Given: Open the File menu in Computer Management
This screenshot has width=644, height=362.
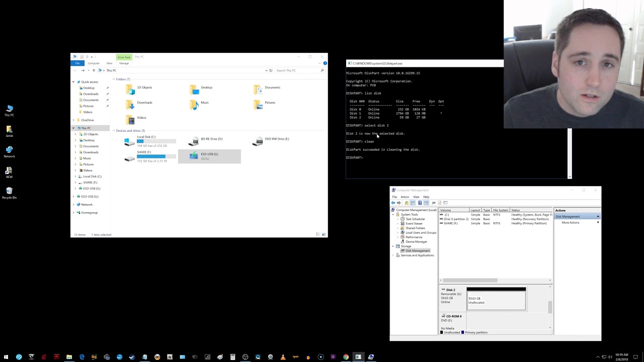Looking at the screenshot, I should [394, 197].
